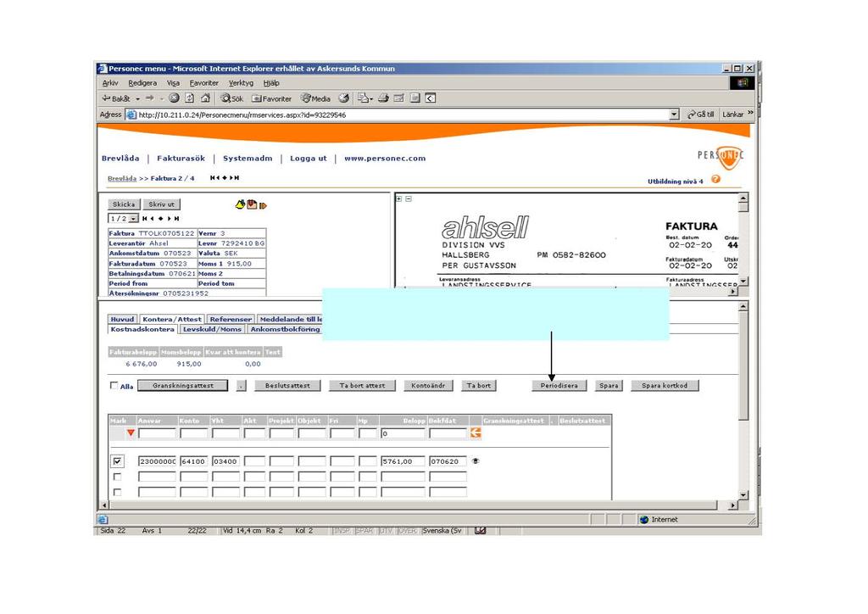
Task: Open the Brevlåda breadcrumb link
Action: [x=122, y=178]
